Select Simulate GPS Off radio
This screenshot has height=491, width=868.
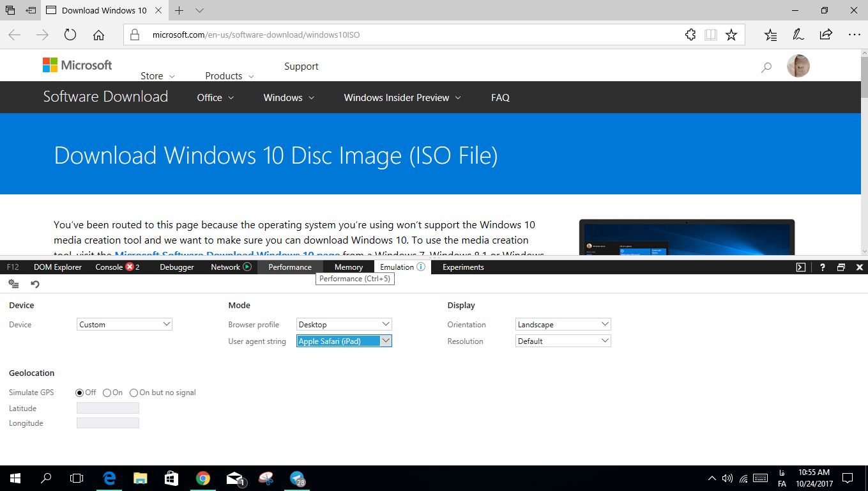[80, 393]
